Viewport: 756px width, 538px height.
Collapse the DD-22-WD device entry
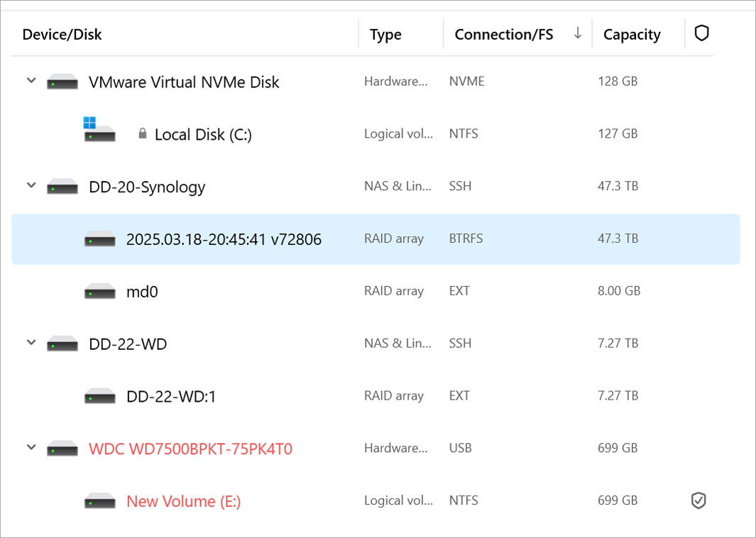coord(31,343)
